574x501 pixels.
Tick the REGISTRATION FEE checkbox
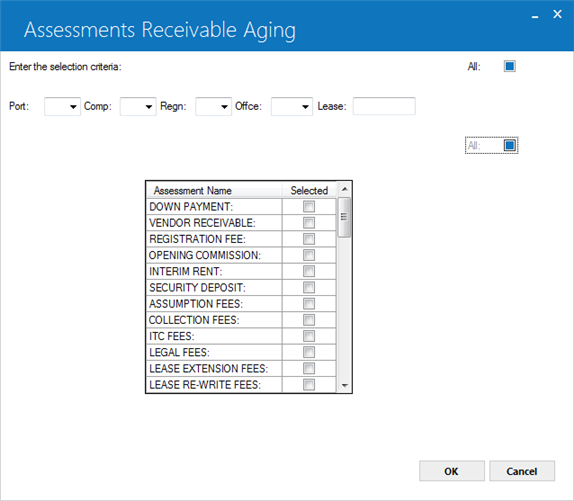[x=309, y=239]
